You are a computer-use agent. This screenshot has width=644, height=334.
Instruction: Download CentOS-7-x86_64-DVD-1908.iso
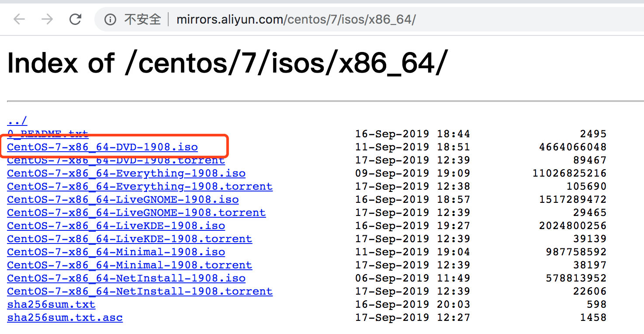(102, 147)
